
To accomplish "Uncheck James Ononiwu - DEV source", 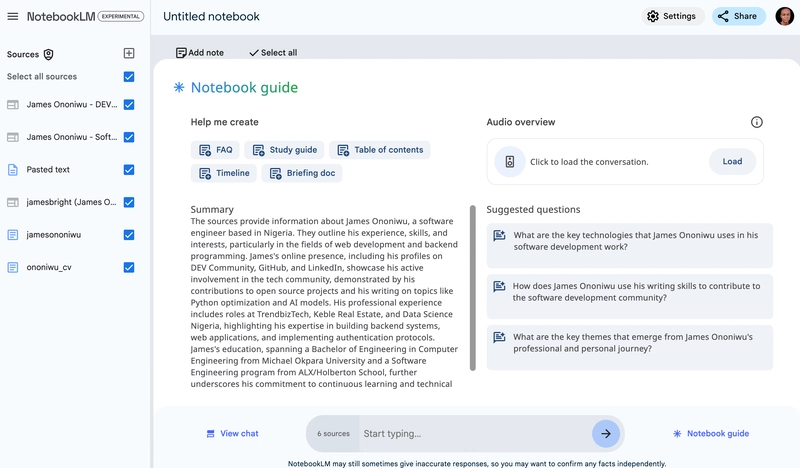I will click(x=129, y=105).
